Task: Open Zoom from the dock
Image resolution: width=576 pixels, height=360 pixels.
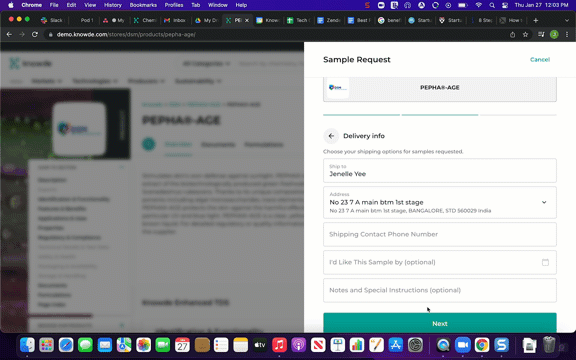Action: tap(463, 345)
